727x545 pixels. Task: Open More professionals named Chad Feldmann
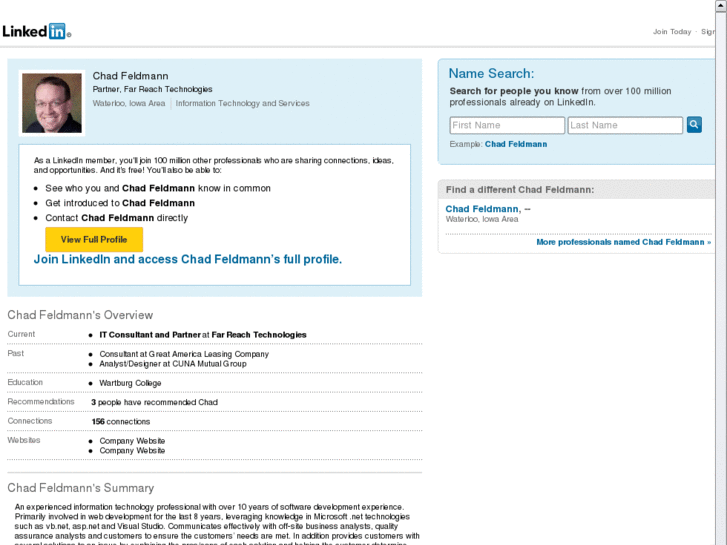(x=623, y=242)
